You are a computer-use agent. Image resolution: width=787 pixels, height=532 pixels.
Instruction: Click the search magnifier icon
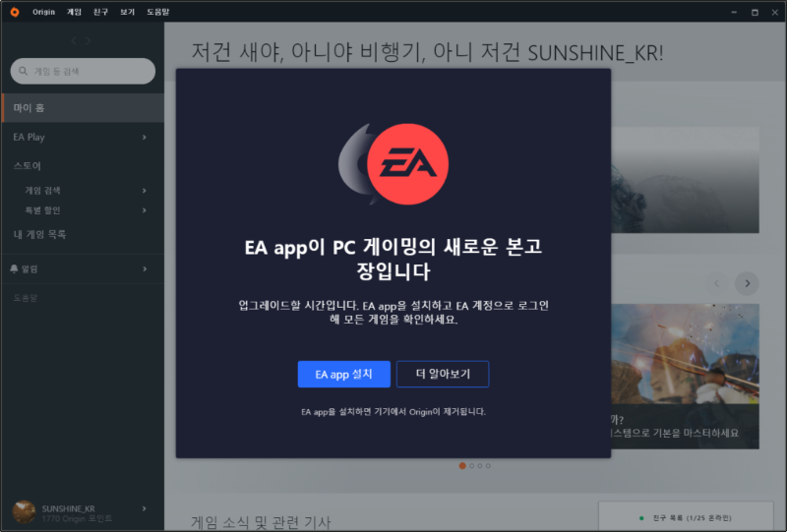click(23, 71)
